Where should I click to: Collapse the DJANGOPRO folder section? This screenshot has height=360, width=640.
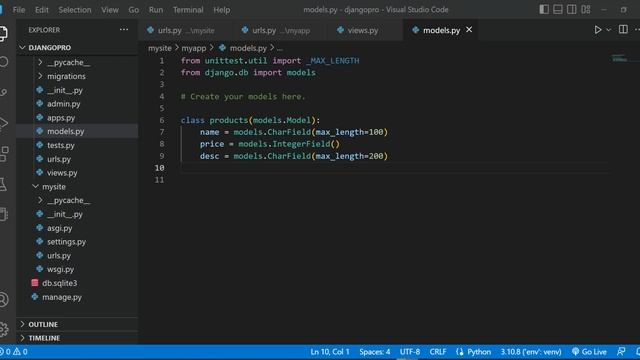click(x=78, y=48)
